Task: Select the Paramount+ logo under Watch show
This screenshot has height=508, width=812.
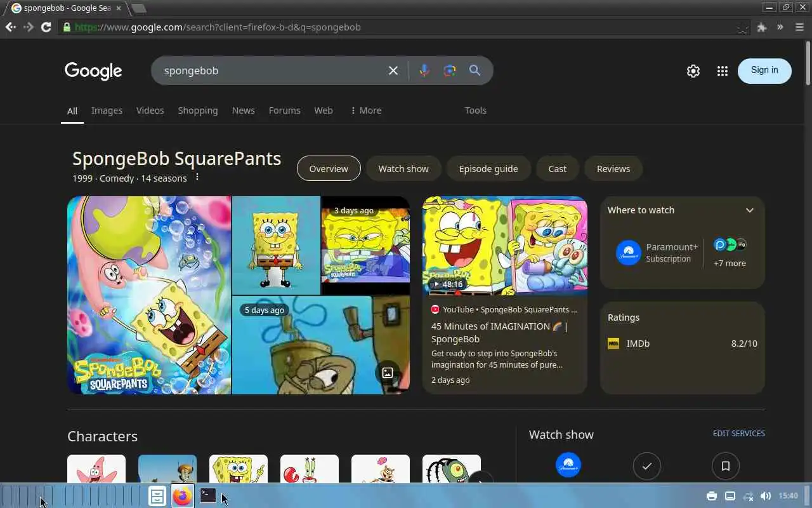Action: tap(568, 465)
